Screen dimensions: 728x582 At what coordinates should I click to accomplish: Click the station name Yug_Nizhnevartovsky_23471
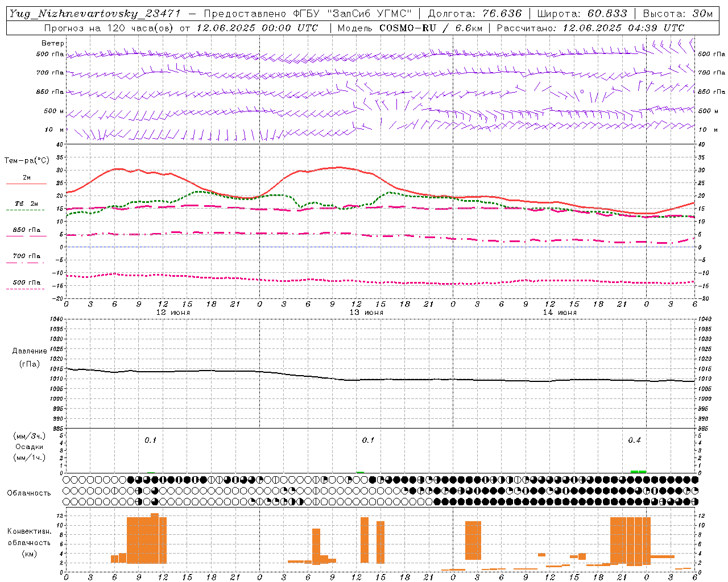95,14
